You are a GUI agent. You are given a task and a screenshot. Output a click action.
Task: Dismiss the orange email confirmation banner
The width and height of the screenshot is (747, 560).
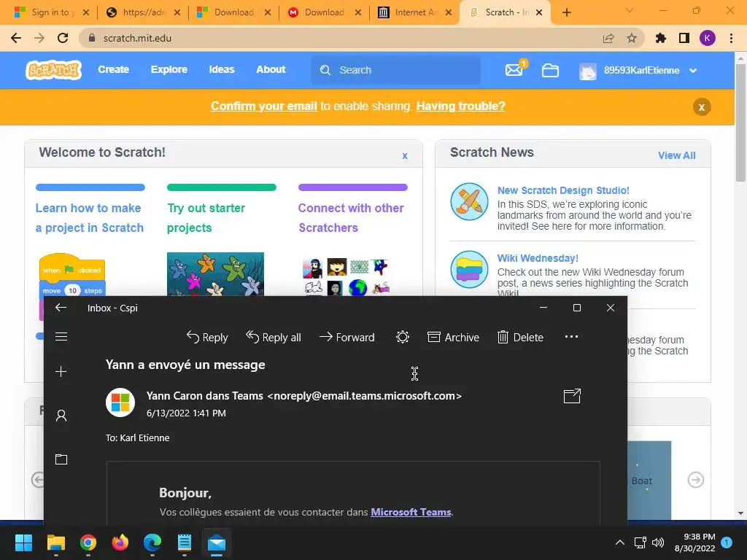(x=702, y=107)
